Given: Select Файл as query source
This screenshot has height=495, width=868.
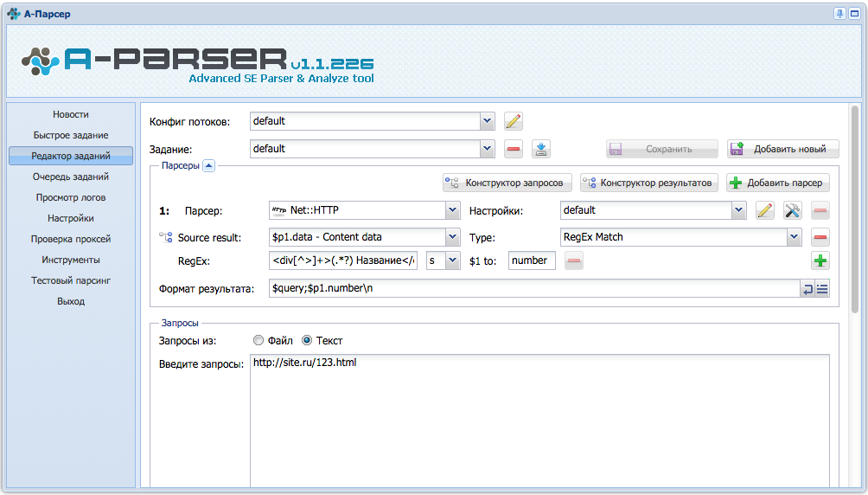Looking at the screenshot, I should coord(258,340).
